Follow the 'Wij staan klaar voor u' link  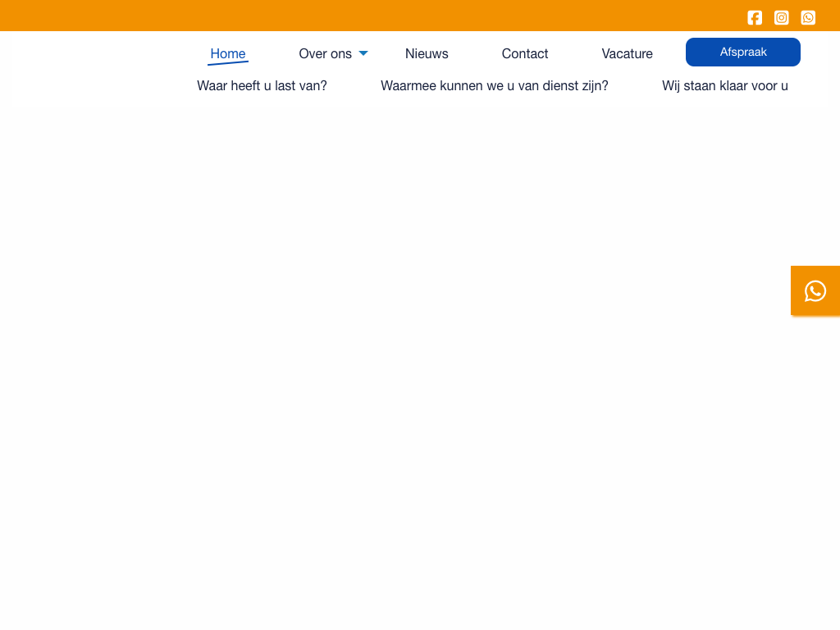(x=725, y=85)
